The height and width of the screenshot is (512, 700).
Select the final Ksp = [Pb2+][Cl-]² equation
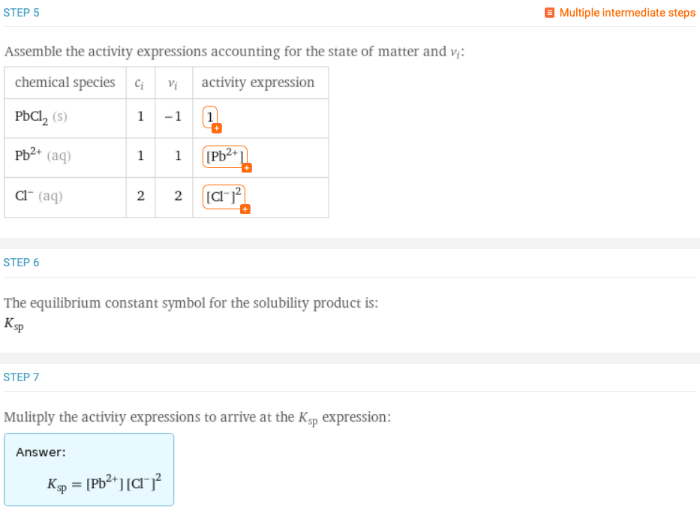[x=104, y=484]
